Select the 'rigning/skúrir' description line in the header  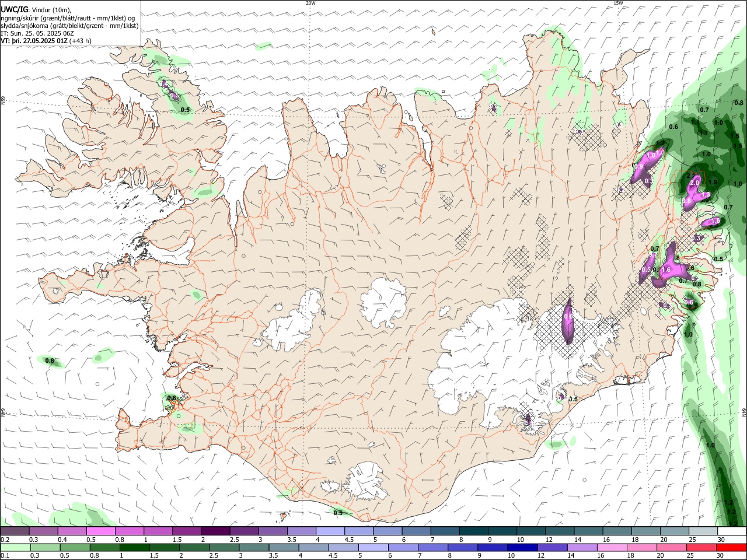click(x=68, y=18)
